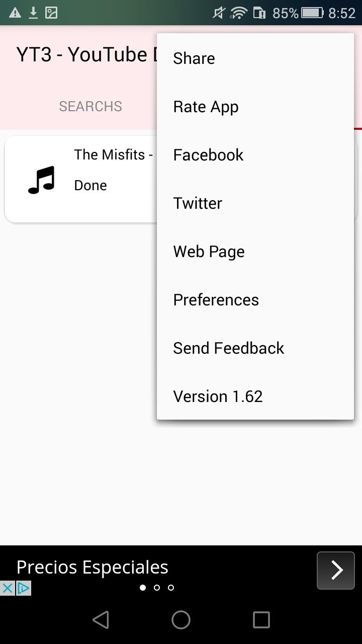
Task: Tap the Android home circle button
Action: pyautogui.click(x=181, y=620)
